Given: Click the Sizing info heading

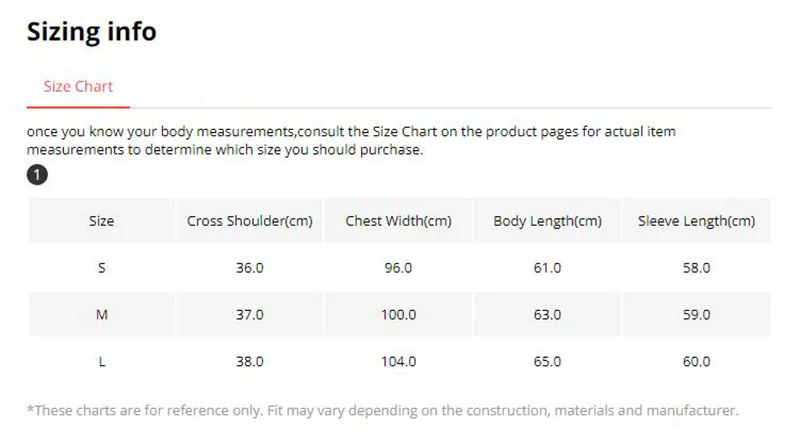Looking at the screenshot, I should pyautogui.click(x=91, y=32).
